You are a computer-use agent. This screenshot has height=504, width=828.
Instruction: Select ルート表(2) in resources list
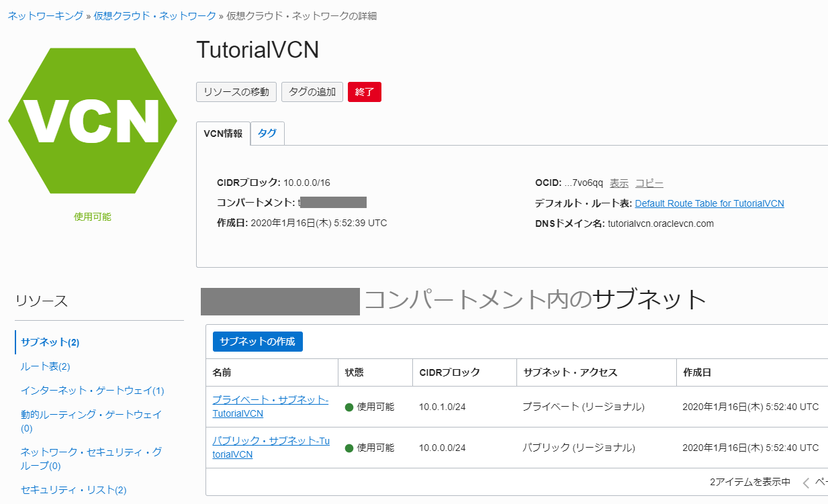click(x=46, y=366)
